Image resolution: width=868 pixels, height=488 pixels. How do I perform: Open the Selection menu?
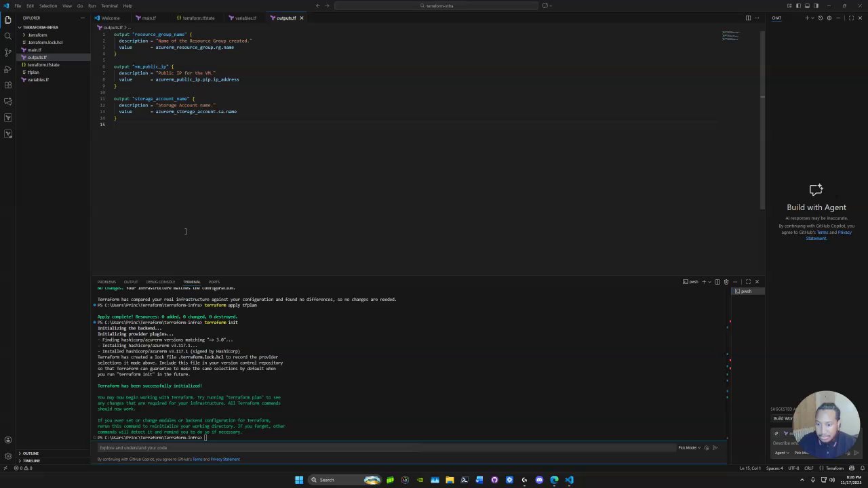[48, 6]
